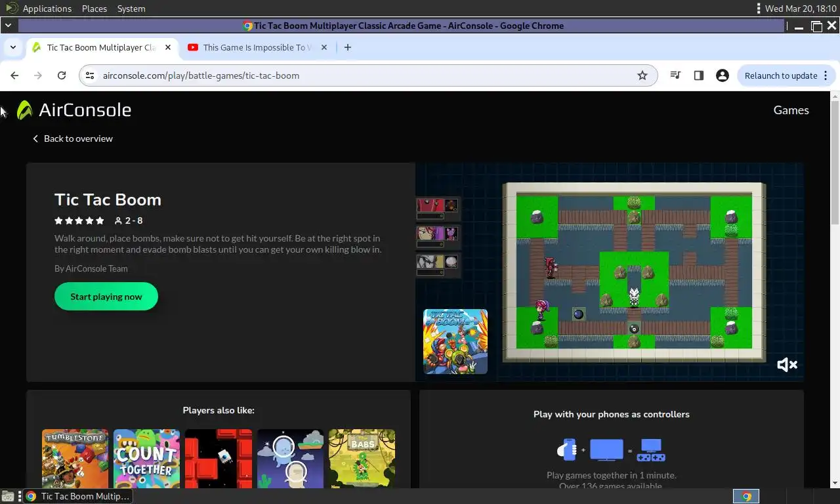Open the Tumblestone game thumbnail
Image resolution: width=840 pixels, height=504 pixels.
[x=75, y=459]
